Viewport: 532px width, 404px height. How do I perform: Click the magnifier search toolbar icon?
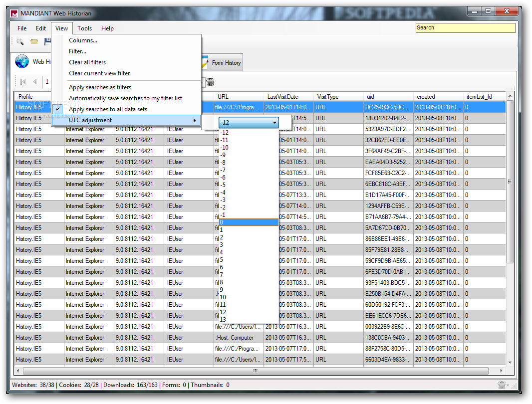[x=20, y=42]
